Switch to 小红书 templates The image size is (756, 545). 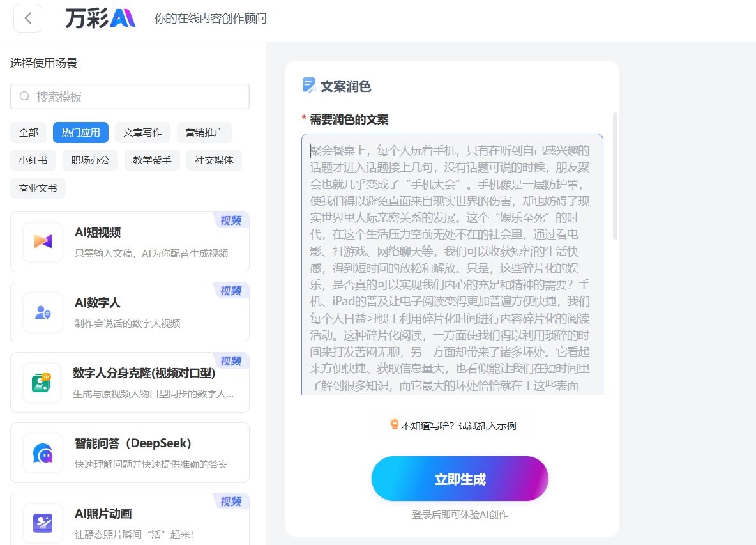click(33, 160)
